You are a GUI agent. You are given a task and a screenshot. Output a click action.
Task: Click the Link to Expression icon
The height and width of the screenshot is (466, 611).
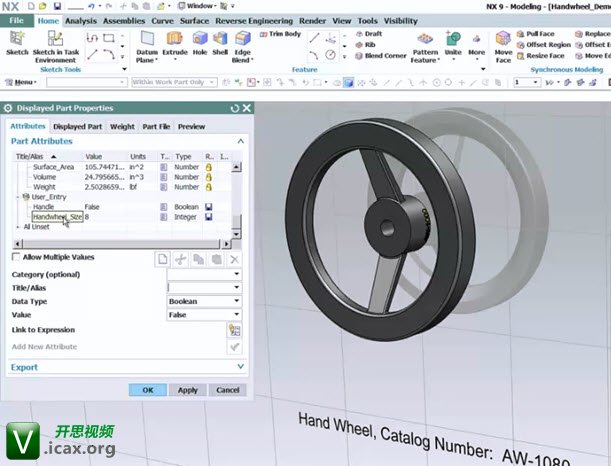(x=234, y=330)
